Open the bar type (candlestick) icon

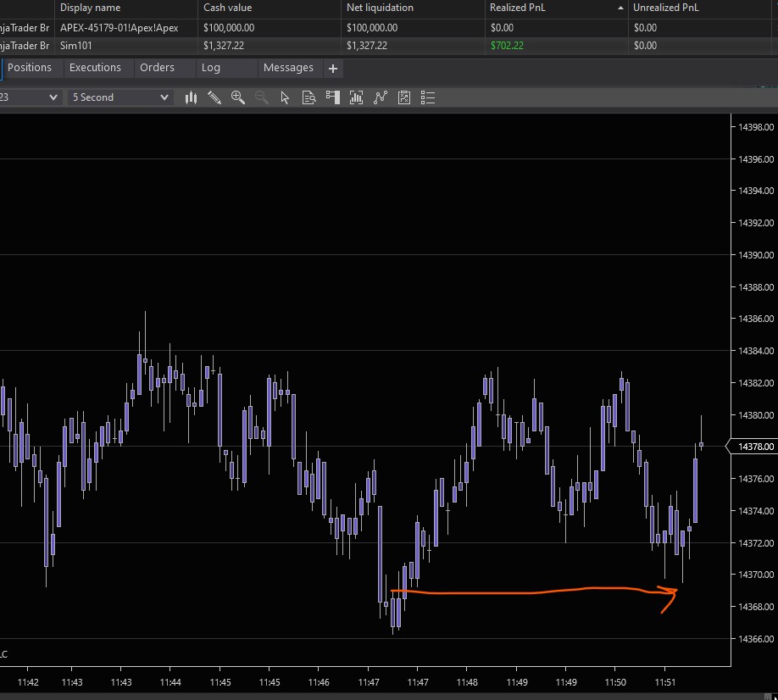click(x=192, y=97)
